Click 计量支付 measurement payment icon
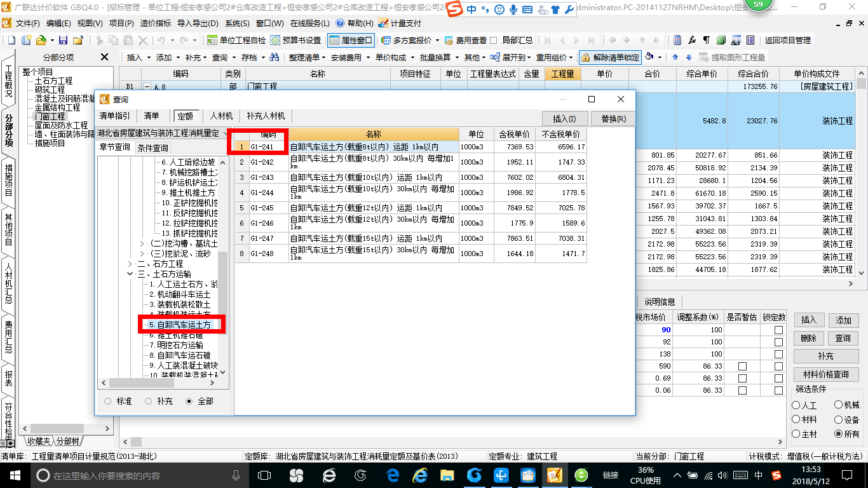The height and width of the screenshot is (488, 868). click(x=400, y=23)
